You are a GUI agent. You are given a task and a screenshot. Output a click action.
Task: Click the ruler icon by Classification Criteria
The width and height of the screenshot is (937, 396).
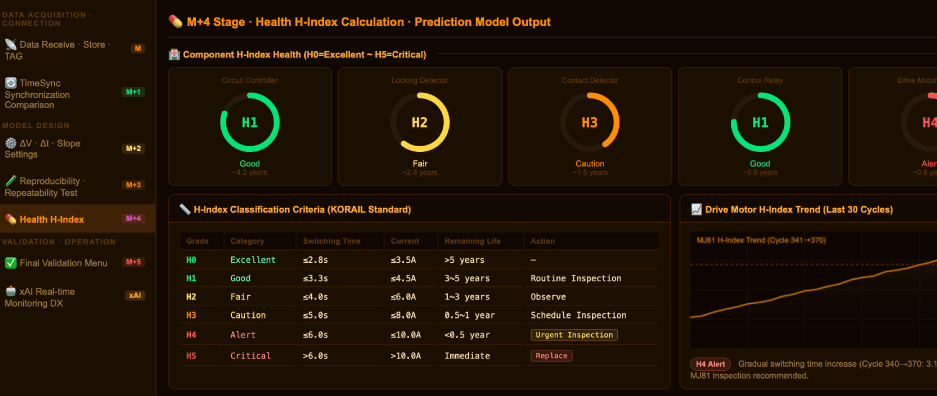[185, 210]
